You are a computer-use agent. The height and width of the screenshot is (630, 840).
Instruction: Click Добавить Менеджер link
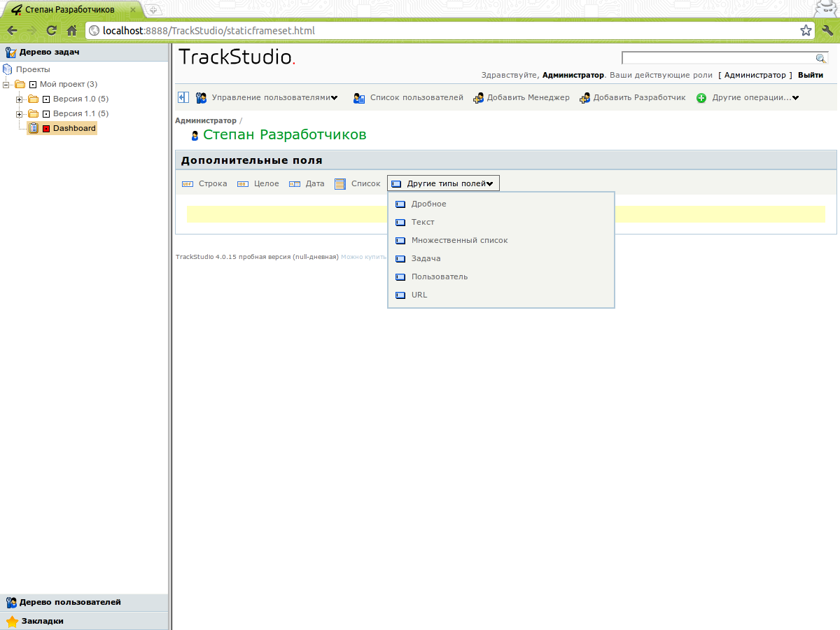528,98
